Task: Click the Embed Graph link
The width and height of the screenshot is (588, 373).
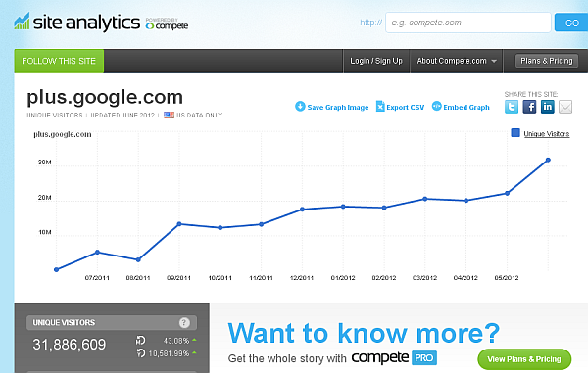Action: pos(466,107)
